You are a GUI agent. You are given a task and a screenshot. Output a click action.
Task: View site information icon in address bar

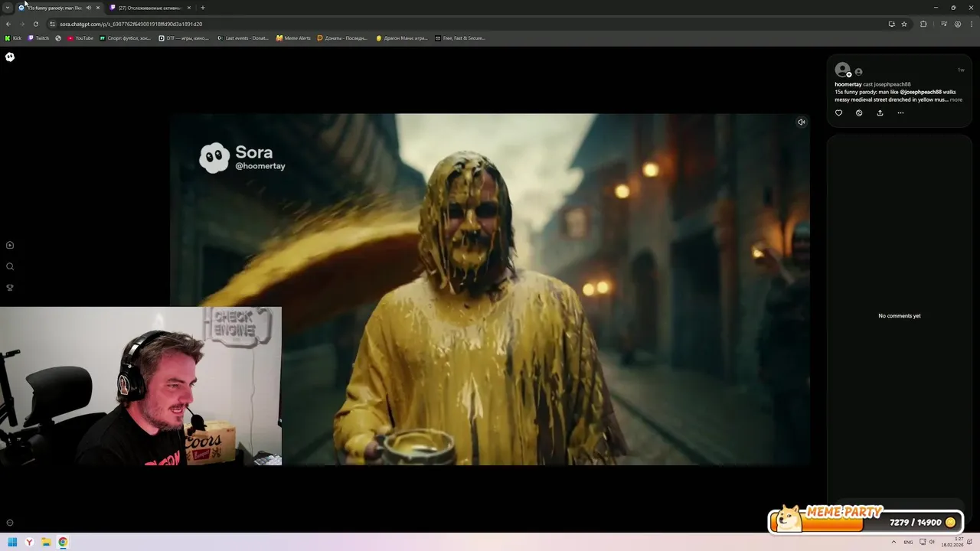53,24
